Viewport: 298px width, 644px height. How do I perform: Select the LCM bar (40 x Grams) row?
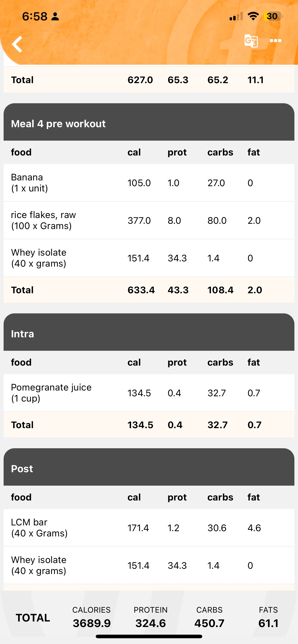(x=149, y=528)
